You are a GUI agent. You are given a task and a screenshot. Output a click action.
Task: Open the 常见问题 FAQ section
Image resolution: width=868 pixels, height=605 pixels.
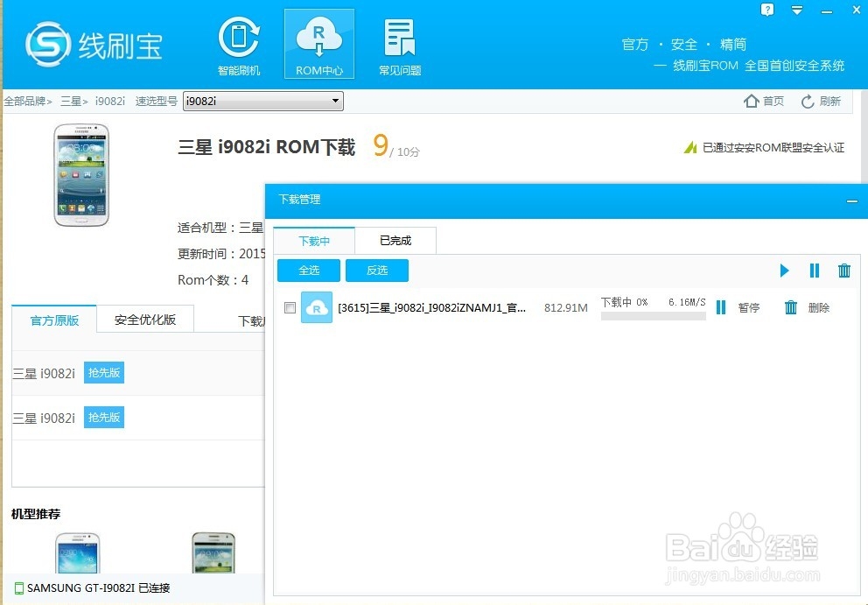pos(400,46)
